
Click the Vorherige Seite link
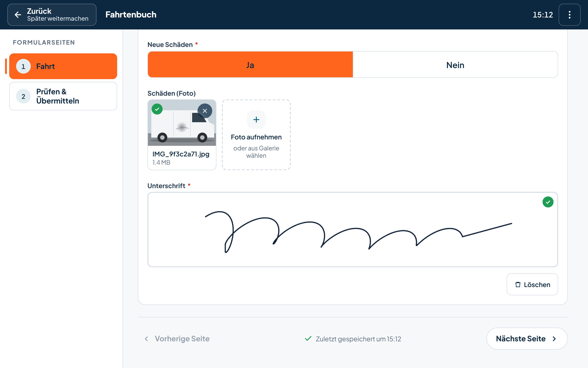(177, 339)
